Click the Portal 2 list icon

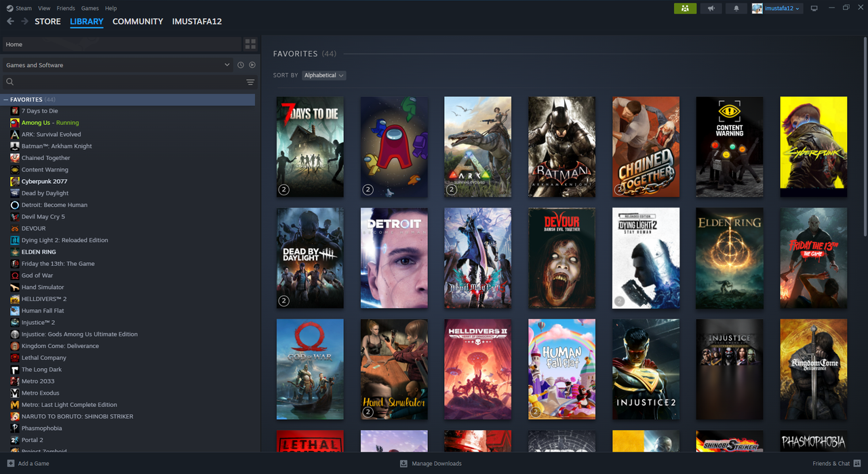(x=15, y=440)
